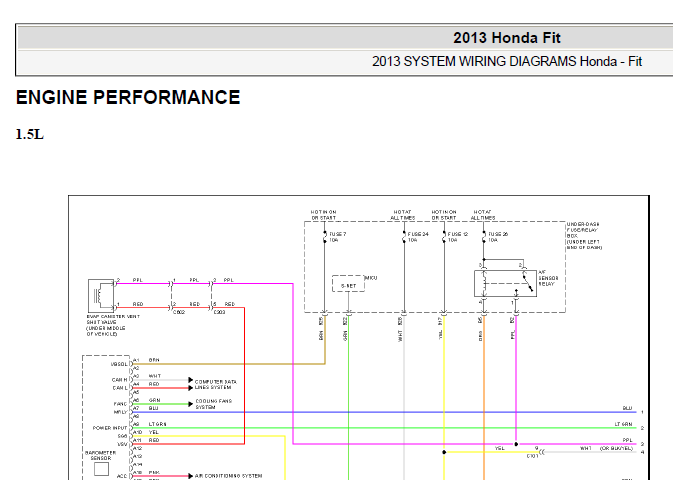Click the "FUSE 24 10A" label
673x480 pixels.
click(418, 237)
